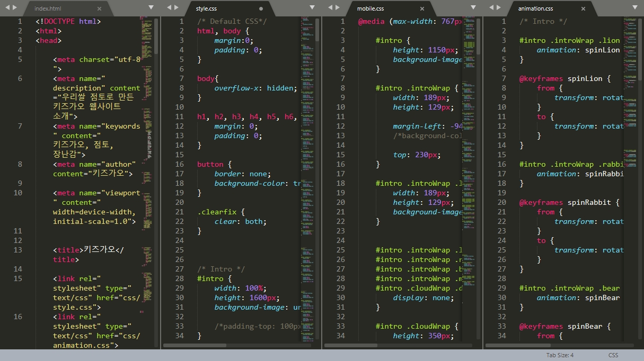Go to next tab in animation.css pane
Viewport: 644px width, 361px height.
pyautogui.click(x=499, y=7)
